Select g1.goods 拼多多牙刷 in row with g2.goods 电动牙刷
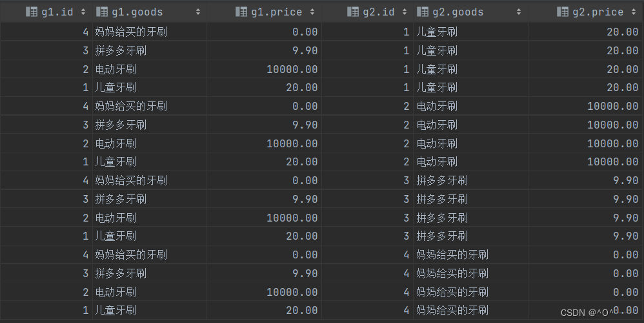Screen dimensions: 644x323 click(121, 125)
